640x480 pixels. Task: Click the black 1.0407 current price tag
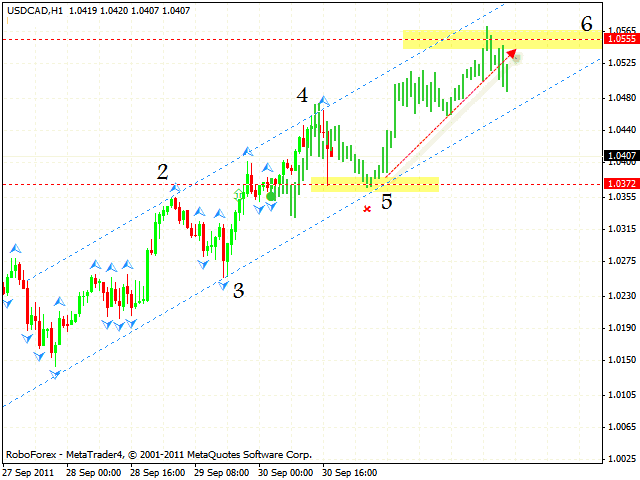click(x=619, y=155)
